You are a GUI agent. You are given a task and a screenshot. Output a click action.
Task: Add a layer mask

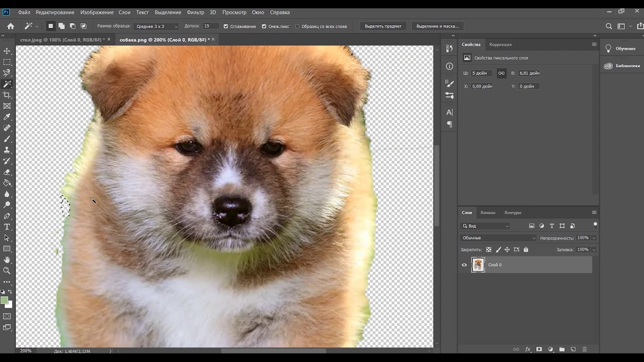click(539, 349)
